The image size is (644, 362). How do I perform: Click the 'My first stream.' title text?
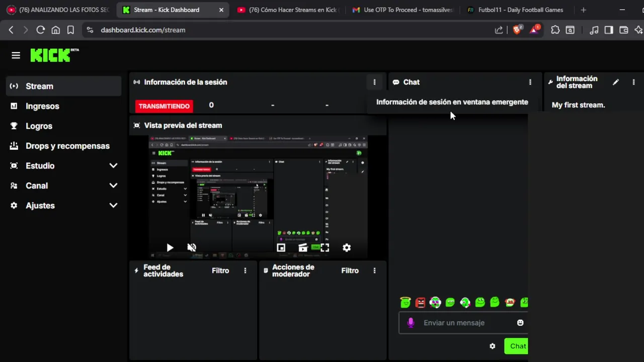(x=578, y=105)
